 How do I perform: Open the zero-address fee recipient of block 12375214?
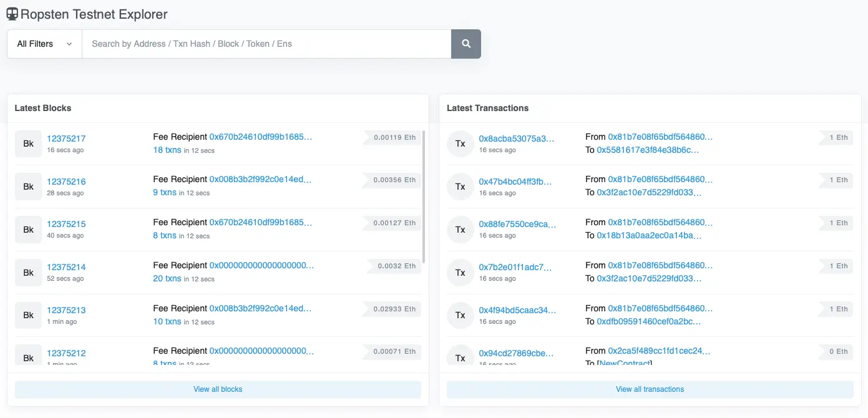(261, 265)
